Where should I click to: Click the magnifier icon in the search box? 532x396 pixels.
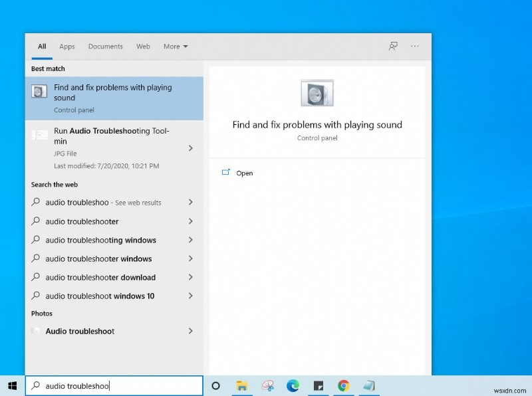37,385
